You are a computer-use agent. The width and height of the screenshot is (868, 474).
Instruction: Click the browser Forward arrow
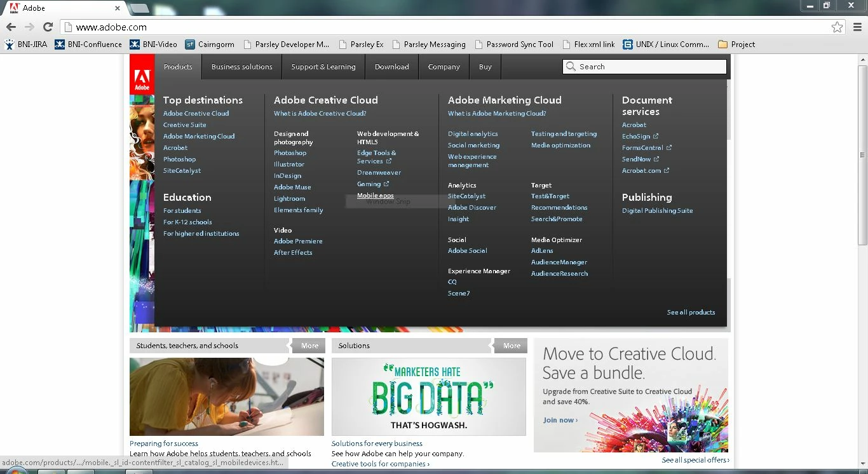pos(29,27)
